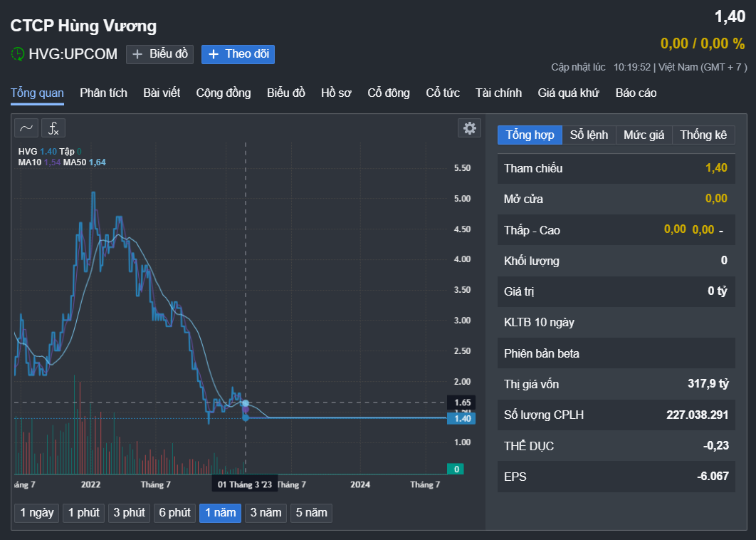756x540 pixels.
Task: Switch to Thống kê panel tab
Action: tap(703, 135)
